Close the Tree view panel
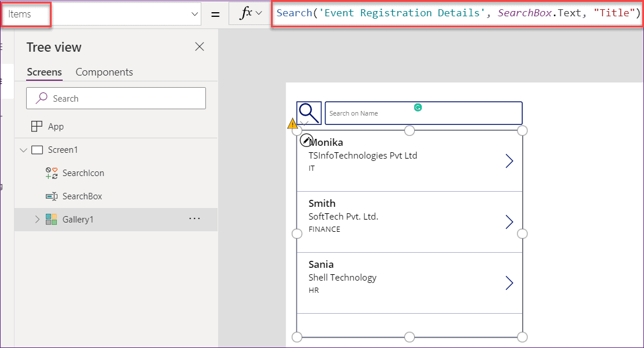This screenshot has width=644, height=348. [199, 46]
